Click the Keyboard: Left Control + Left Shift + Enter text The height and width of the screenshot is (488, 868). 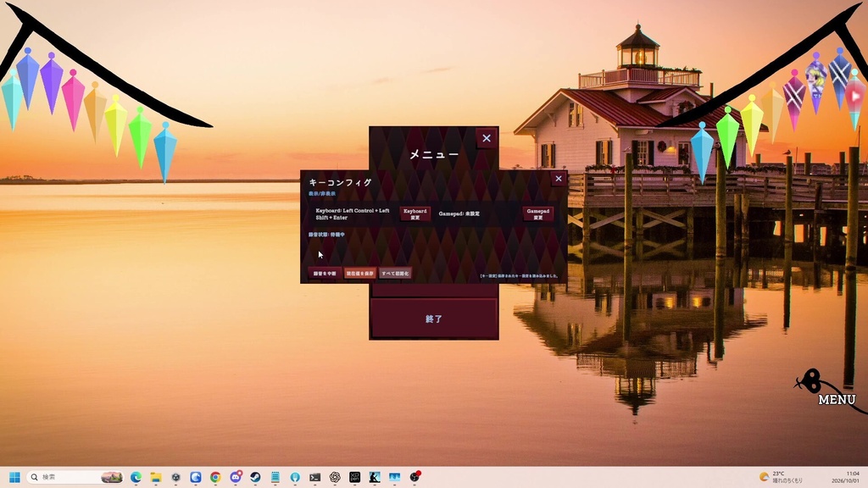[353, 214]
